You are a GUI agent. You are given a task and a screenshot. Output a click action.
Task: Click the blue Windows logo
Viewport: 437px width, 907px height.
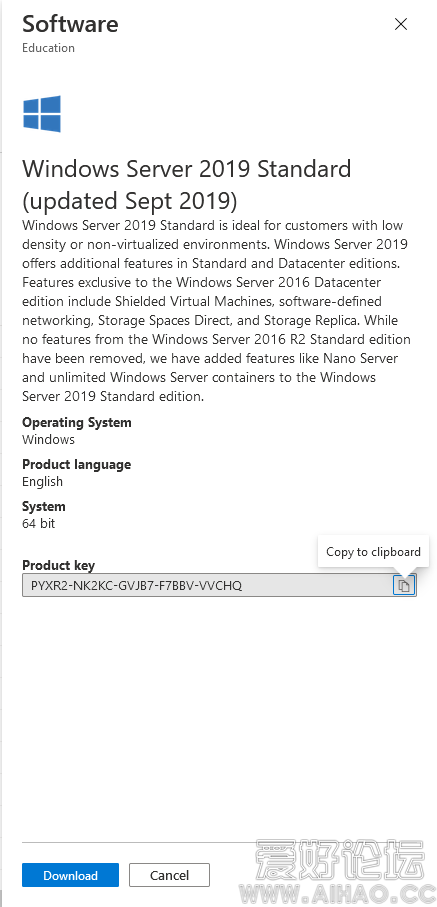pos(42,114)
